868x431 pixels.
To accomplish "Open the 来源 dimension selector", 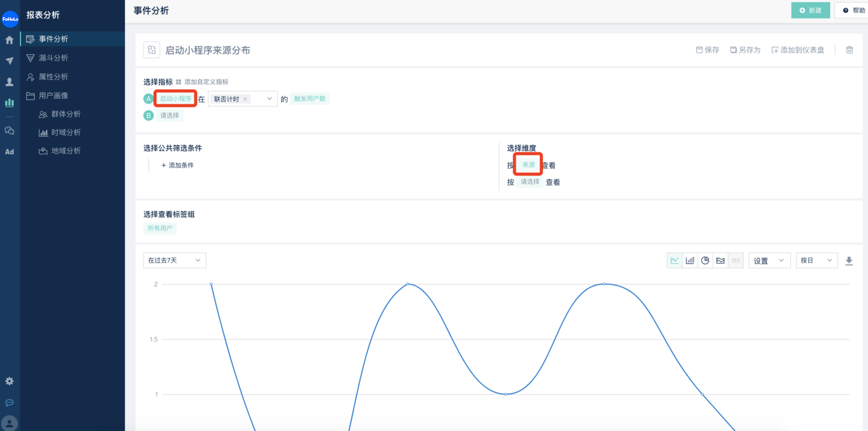I will point(528,165).
